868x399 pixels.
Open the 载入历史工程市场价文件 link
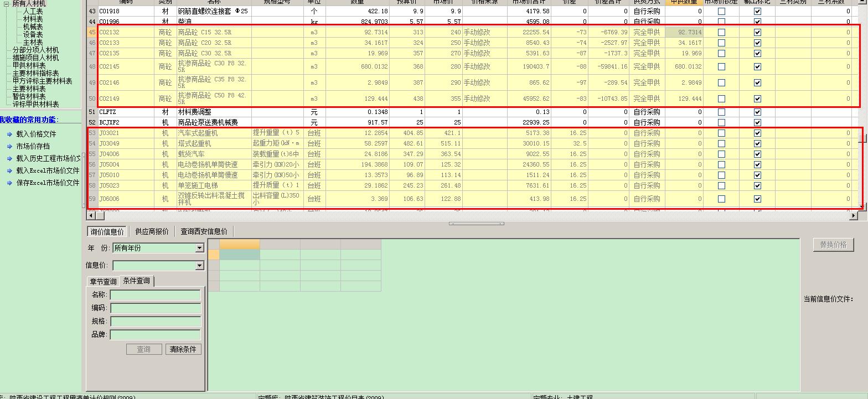[x=49, y=158]
